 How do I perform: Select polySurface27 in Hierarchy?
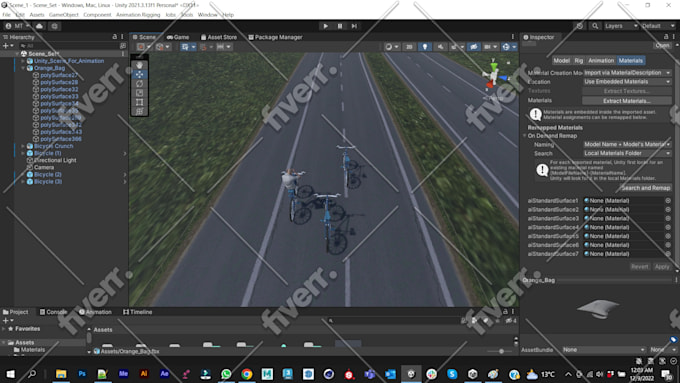pos(59,75)
